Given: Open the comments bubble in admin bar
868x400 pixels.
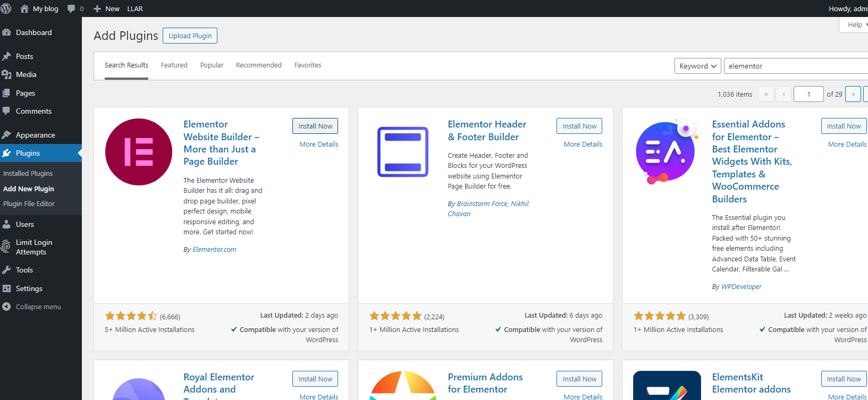Looking at the screenshot, I should pos(71,8).
